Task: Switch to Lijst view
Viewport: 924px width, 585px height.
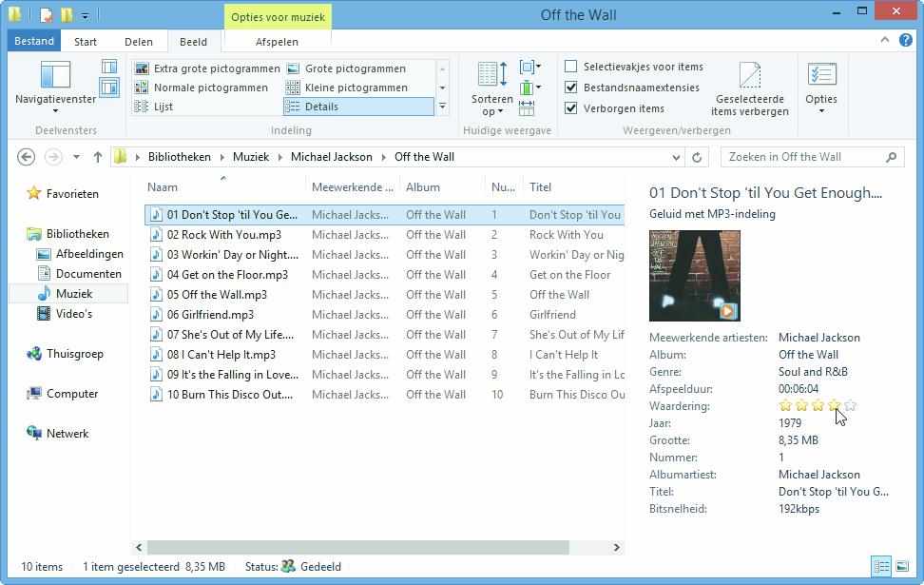Action: [x=154, y=107]
